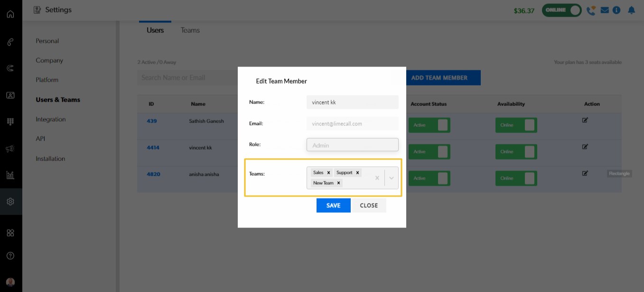Expand the Teams dropdown arrow
Screen dimensions: 644x292
(392, 178)
